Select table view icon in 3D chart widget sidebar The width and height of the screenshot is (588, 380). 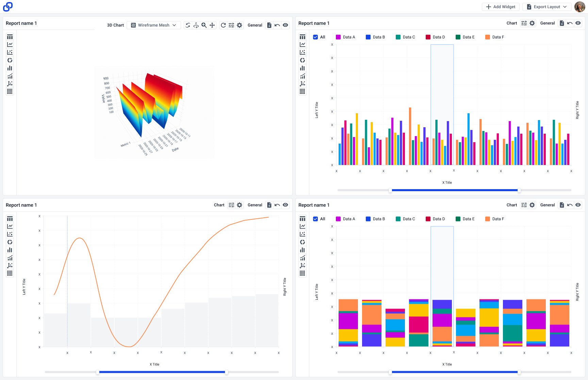(10, 37)
